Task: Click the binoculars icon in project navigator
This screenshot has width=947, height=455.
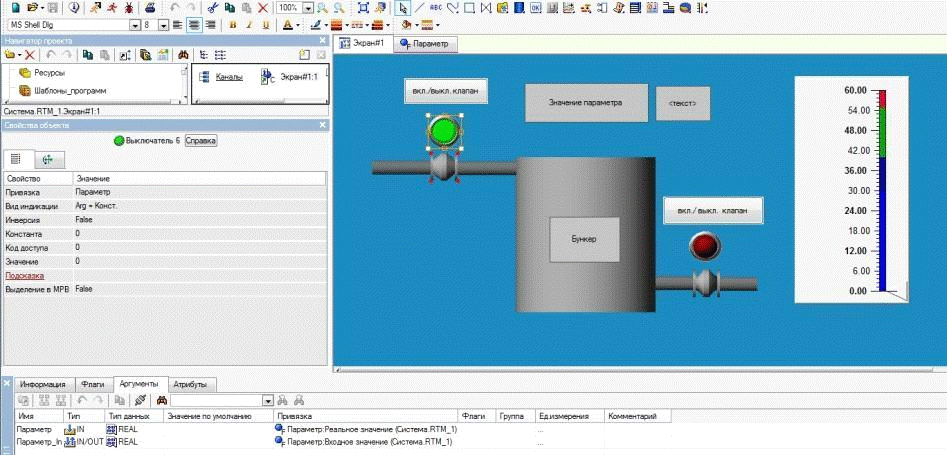Action: coord(183,55)
